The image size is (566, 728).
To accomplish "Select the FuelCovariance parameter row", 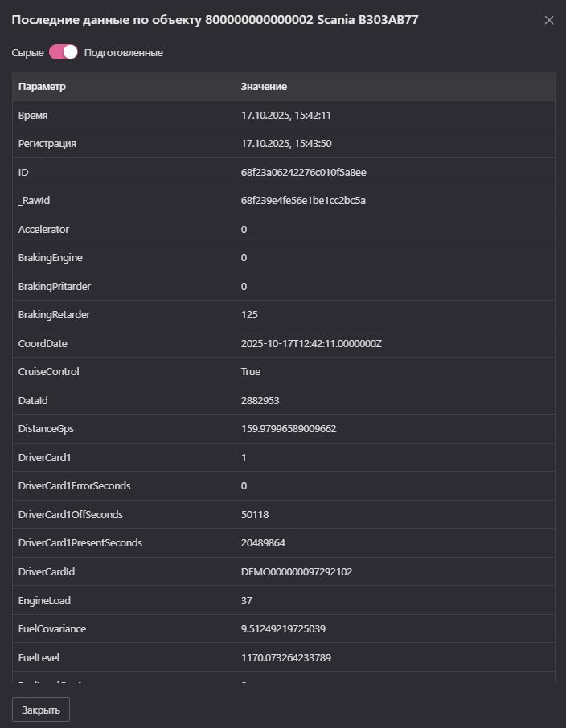I will pyautogui.click(x=284, y=629).
